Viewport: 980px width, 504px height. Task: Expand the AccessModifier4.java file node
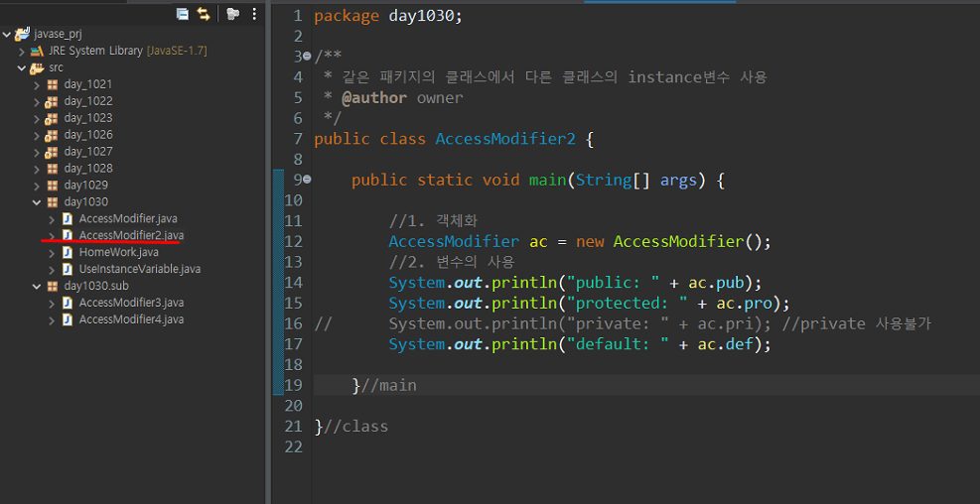(x=52, y=319)
